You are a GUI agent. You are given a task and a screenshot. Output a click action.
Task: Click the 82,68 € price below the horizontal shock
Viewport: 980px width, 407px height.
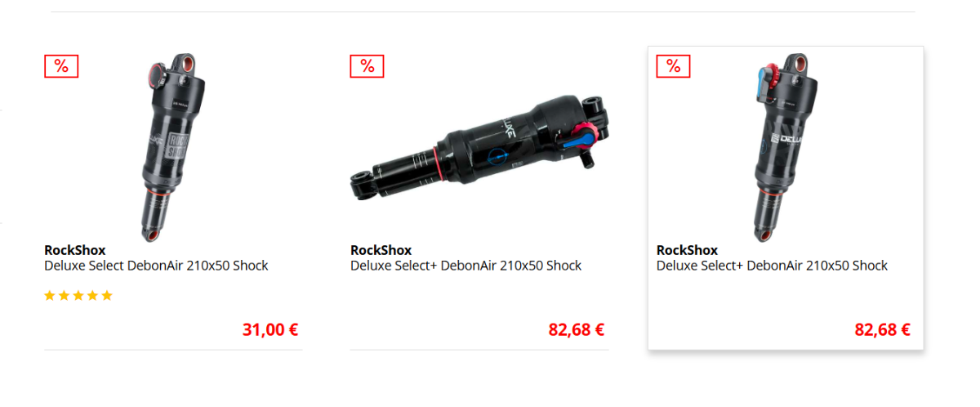point(577,330)
